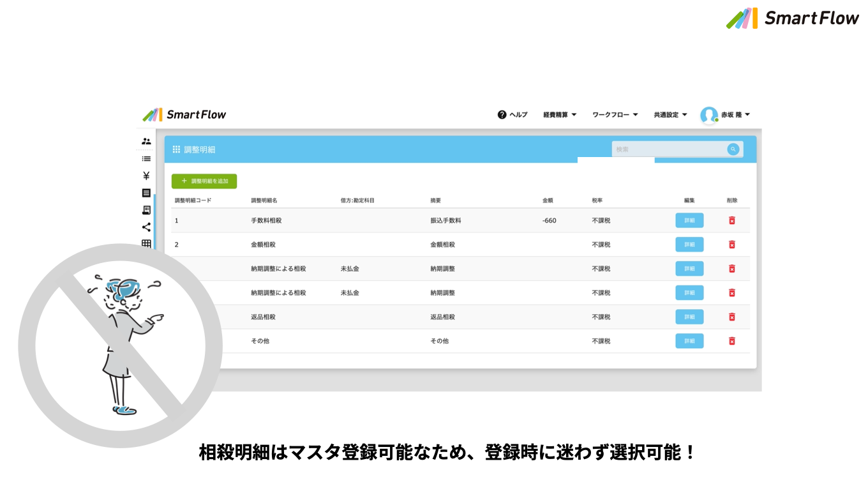Image resolution: width=868 pixels, height=498 pixels.
Task: Select the 返品相殺 name cell
Action: pos(264,317)
